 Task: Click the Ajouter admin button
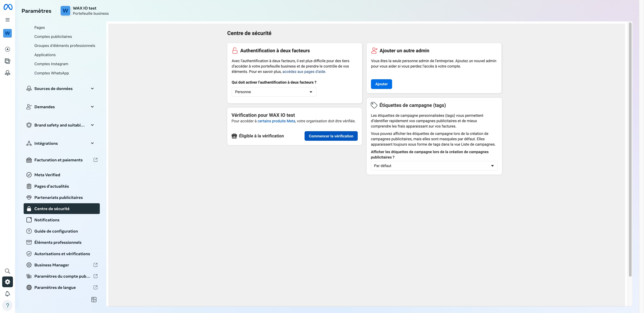(381, 84)
